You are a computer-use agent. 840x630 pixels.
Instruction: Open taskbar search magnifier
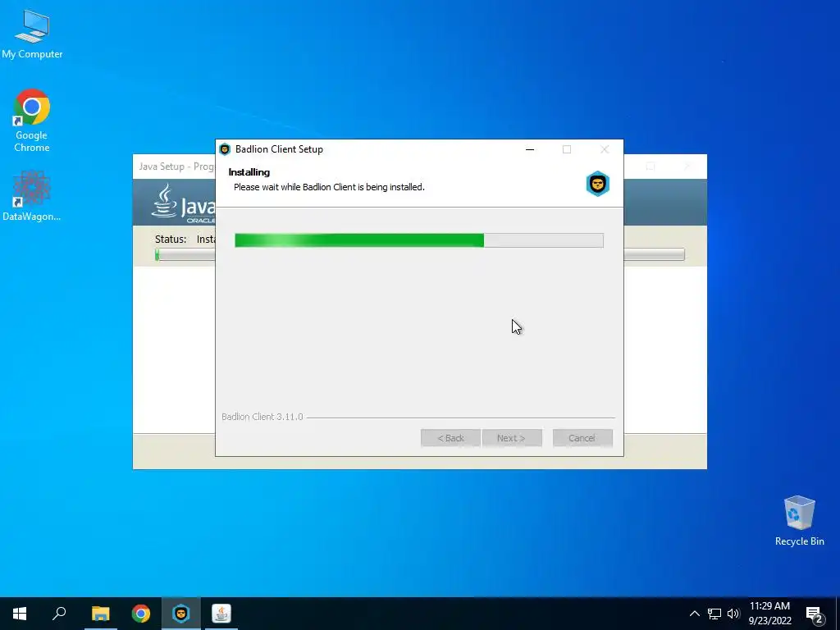[x=59, y=614]
